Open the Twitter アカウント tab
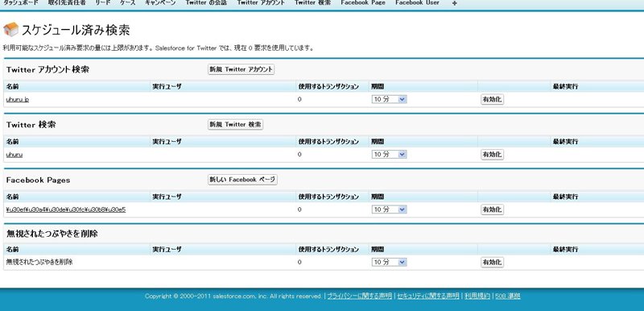Screen dimensions: 644x311 tap(261, 3)
